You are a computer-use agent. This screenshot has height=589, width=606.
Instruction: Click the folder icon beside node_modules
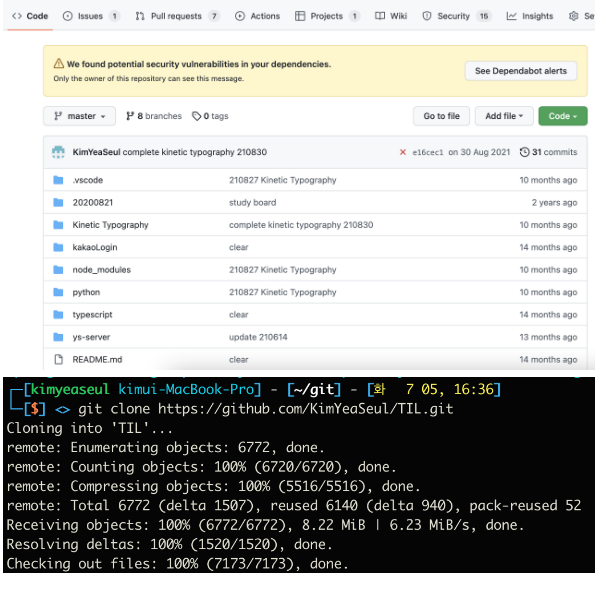(58, 270)
